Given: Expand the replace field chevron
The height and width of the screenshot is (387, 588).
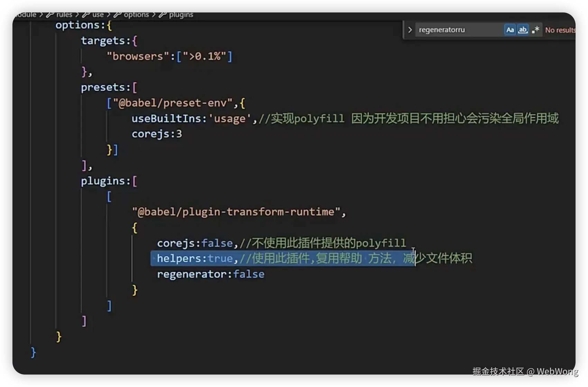Looking at the screenshot, I should tap(410, 30).
